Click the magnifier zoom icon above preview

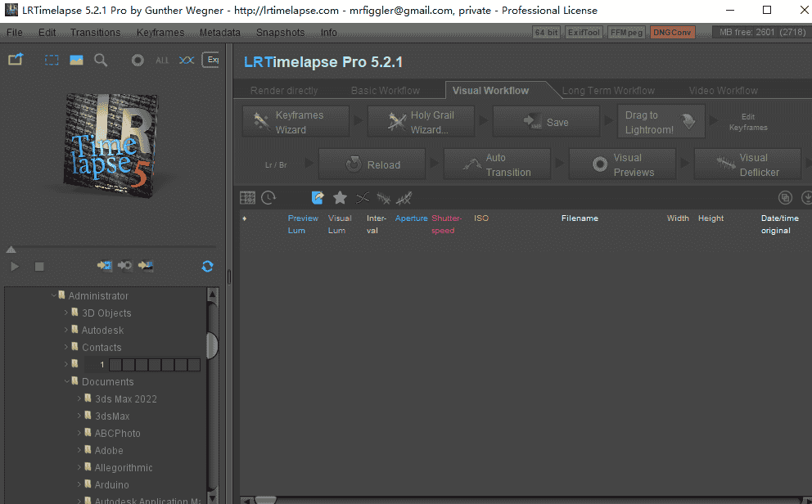tap(101, 60)
